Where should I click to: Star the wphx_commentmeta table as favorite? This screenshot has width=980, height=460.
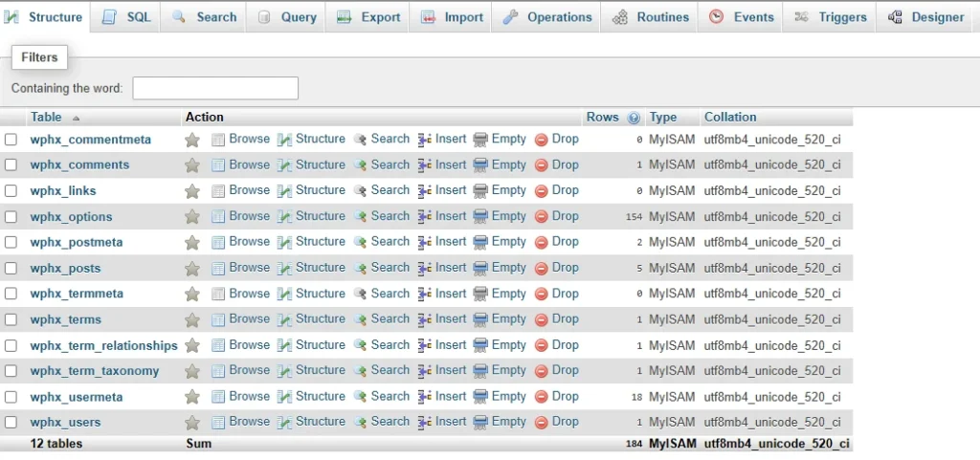(x=191, y=140)
